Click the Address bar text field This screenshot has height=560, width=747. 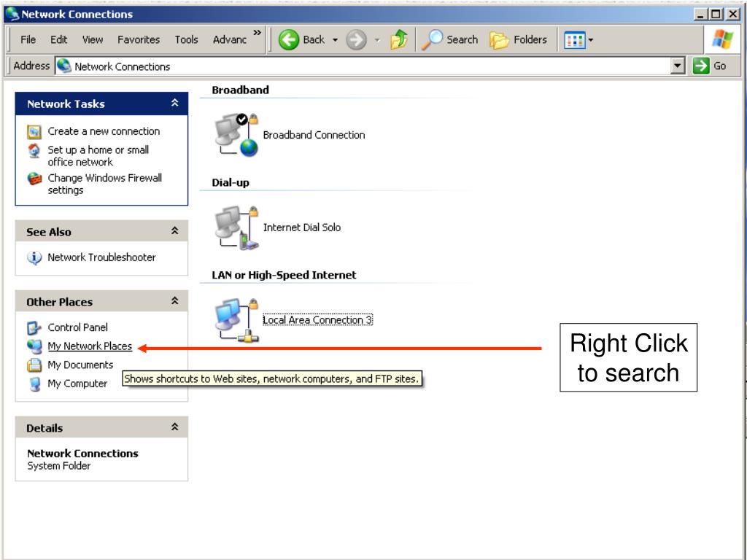[x=370, y=66]
